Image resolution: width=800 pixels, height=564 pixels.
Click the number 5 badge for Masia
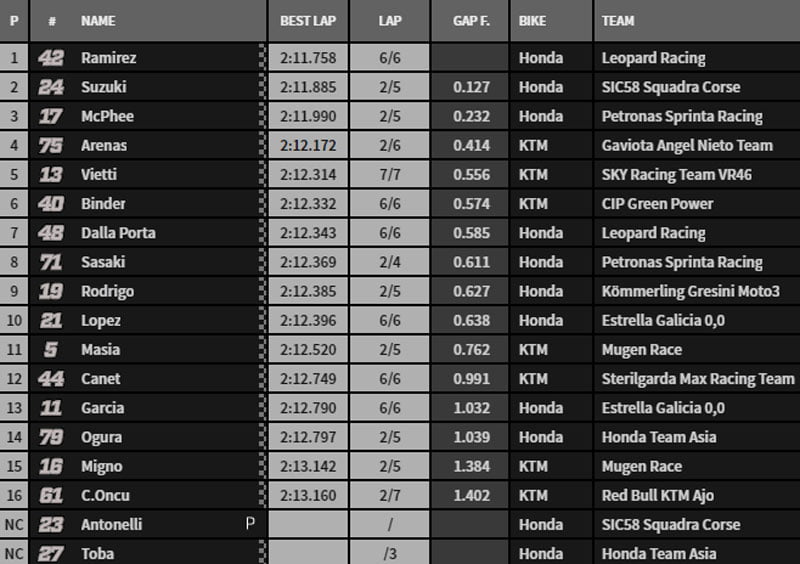(x=50, y=350)
